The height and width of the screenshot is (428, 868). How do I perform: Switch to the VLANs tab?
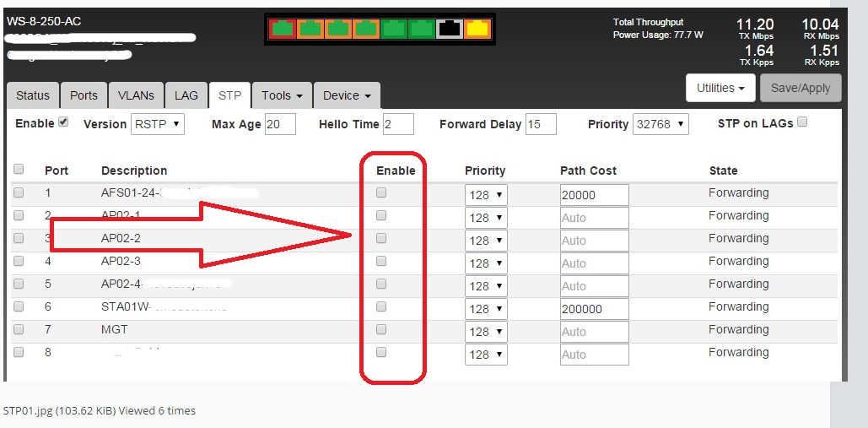(x=136, y=95)
